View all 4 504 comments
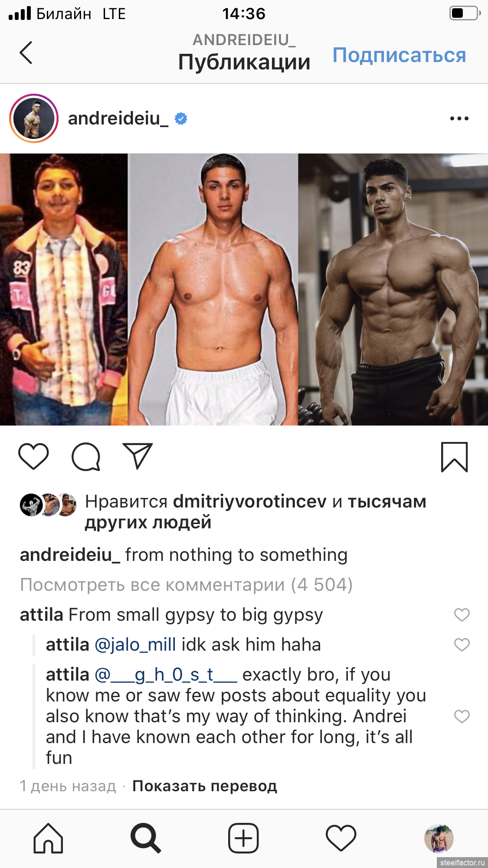This screenshot has height=868, width=488. pos(186,585)
